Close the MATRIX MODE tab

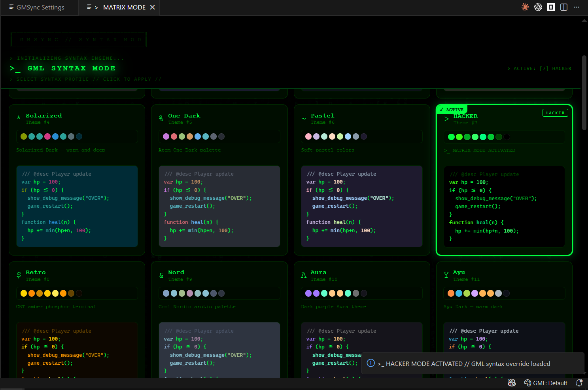point(152,8)
